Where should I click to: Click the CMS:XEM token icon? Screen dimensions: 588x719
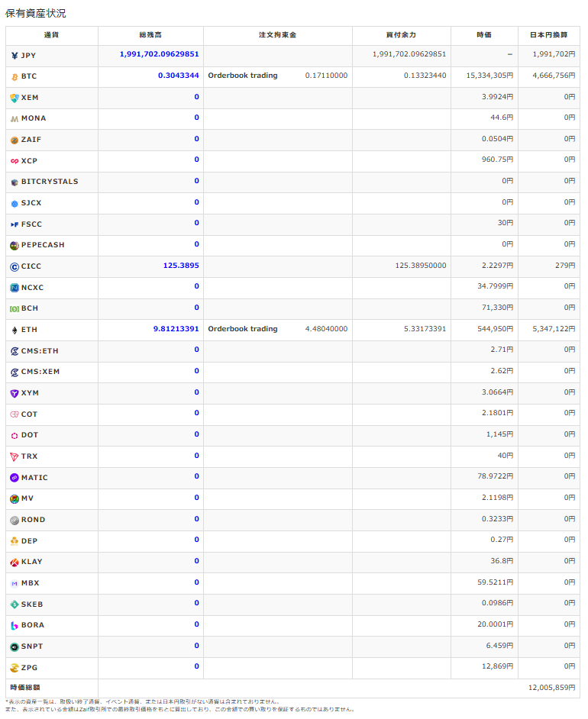tap(15, 372)
